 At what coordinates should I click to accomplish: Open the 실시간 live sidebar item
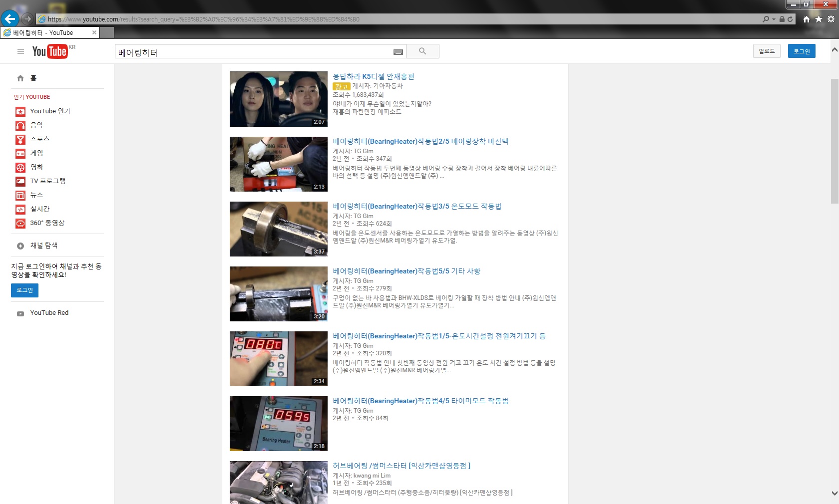[x=40, y=209]
